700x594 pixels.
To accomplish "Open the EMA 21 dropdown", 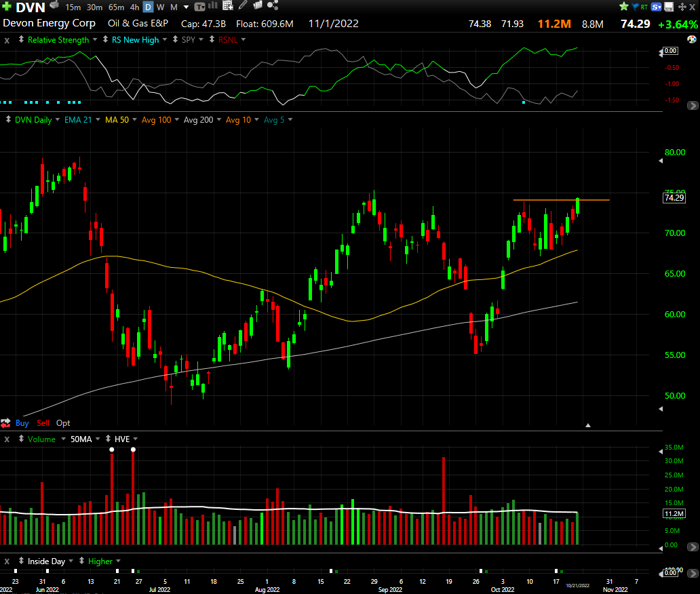I will coord(98,119).
